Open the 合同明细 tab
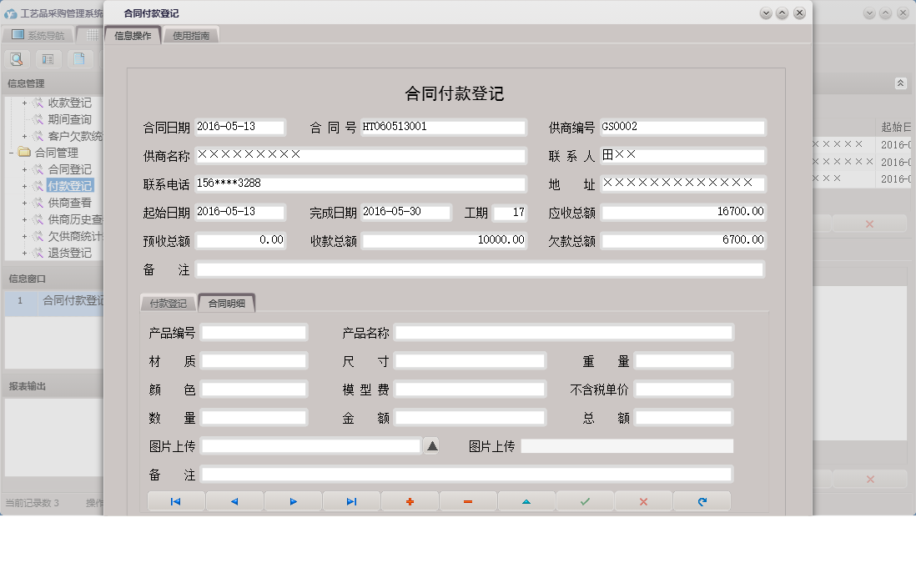Screen dimensions: 916x588 pos(227,303)
